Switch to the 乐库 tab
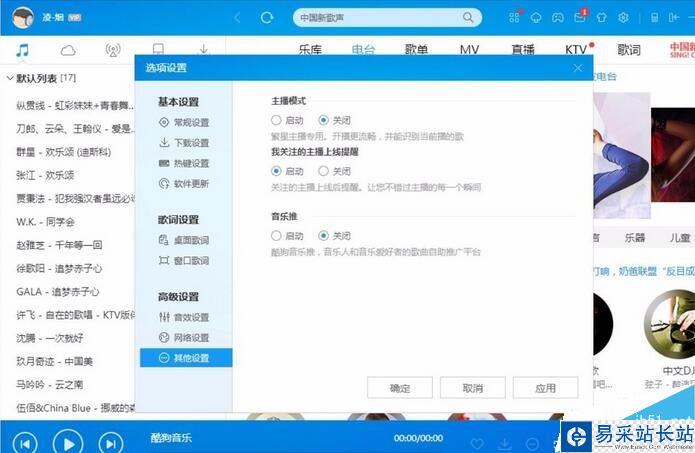This screenshot has height=453, width=695. [310, 50]
